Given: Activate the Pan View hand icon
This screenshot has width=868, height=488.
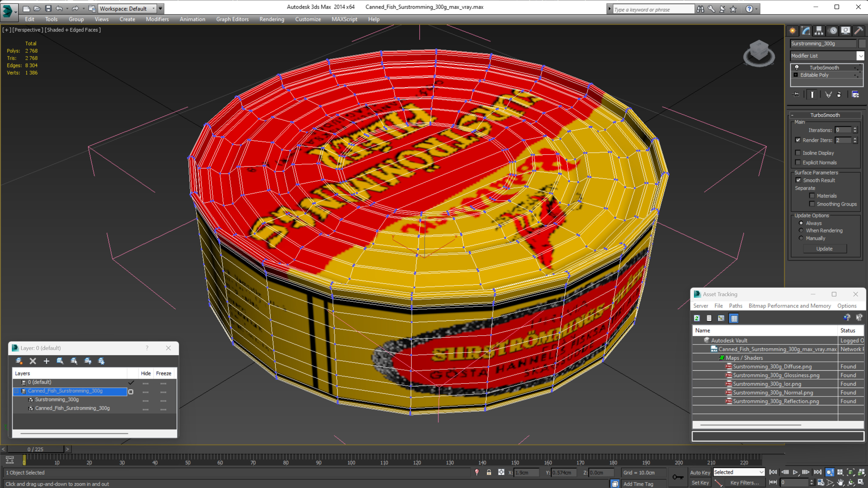Looking at the screenshot, I should click(840, 482).
